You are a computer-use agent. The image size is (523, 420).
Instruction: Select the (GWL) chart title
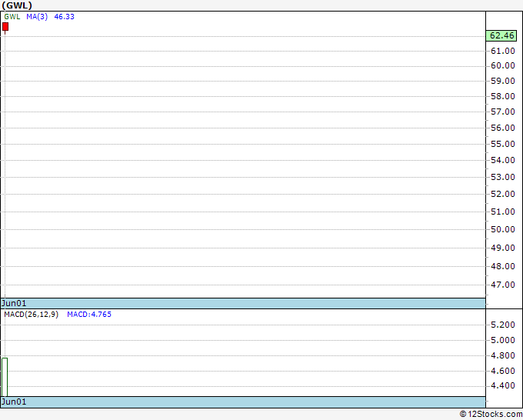click(17, 5)
